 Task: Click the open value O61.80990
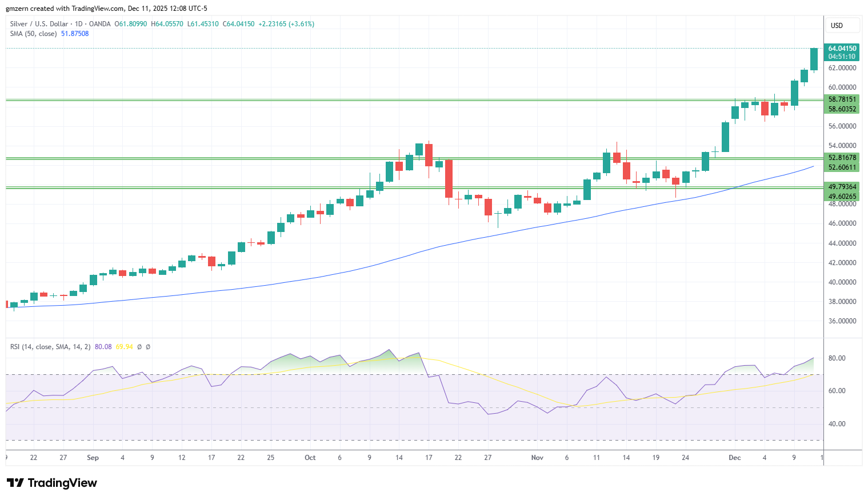131,24
